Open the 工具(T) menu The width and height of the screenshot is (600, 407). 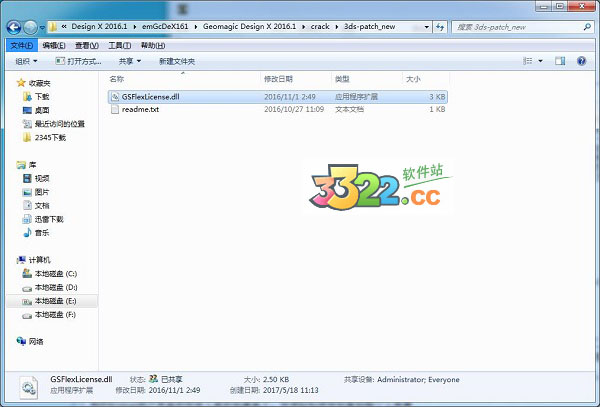pos(120,46)
